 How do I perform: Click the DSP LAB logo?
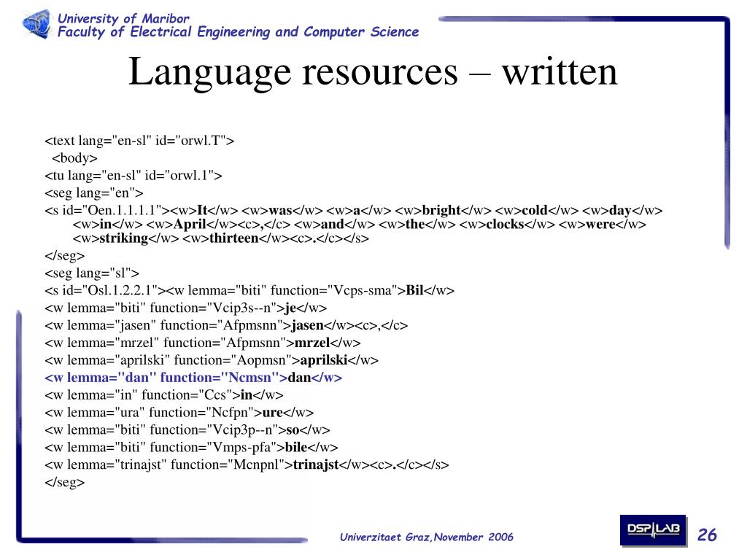[x=653, y=530]
